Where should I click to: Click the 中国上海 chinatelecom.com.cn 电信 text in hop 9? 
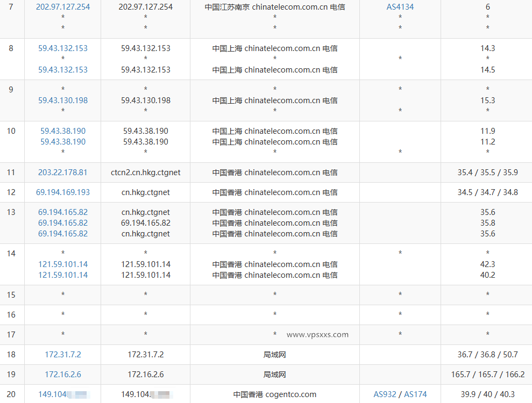pyautogui.click(x=275, y=100)
